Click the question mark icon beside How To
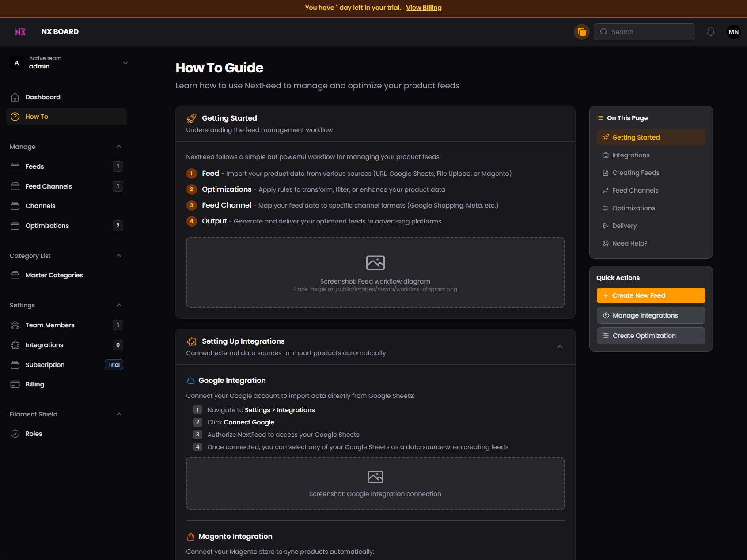This screenshot has height=560, width=747. tap(15, 116)
